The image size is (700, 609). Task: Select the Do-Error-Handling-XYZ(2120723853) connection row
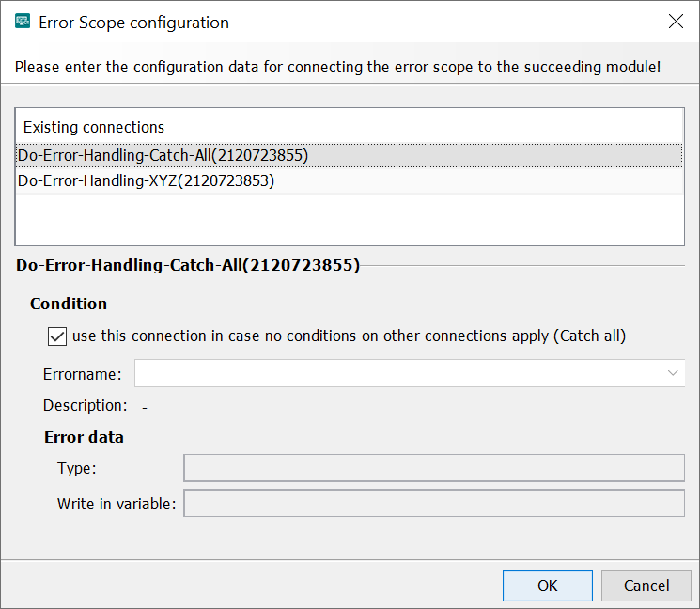click(x=147, y=181)
